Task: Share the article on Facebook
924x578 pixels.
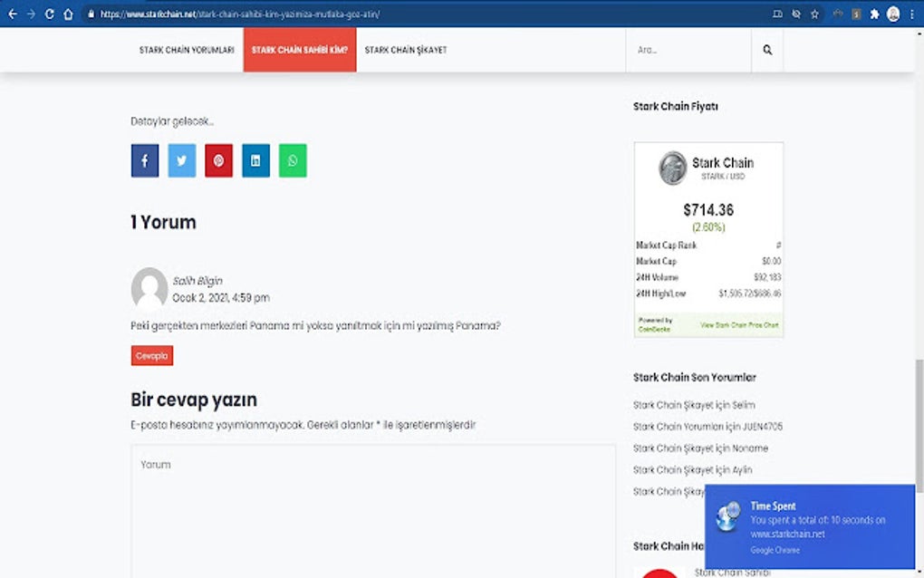Action: 144,160
